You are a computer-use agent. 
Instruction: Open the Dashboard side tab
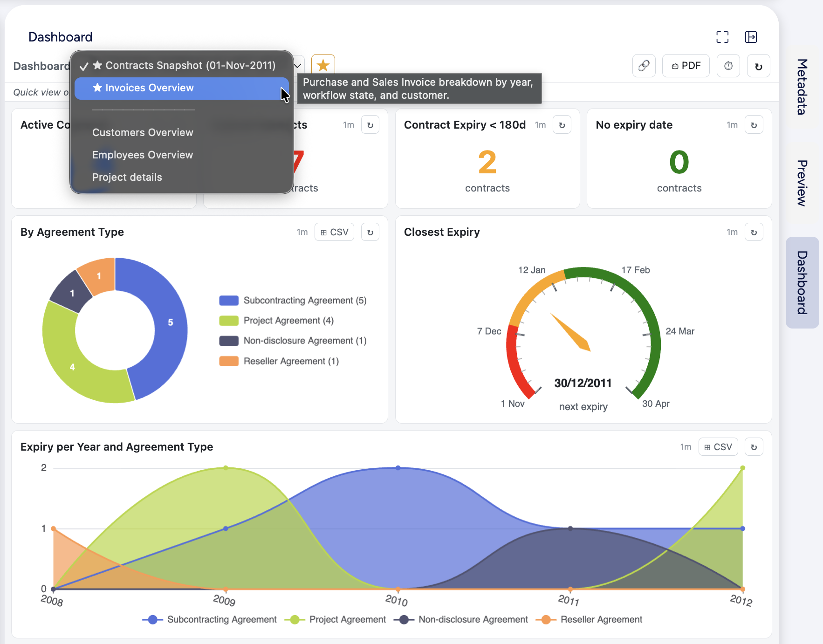tap(802, 283)
